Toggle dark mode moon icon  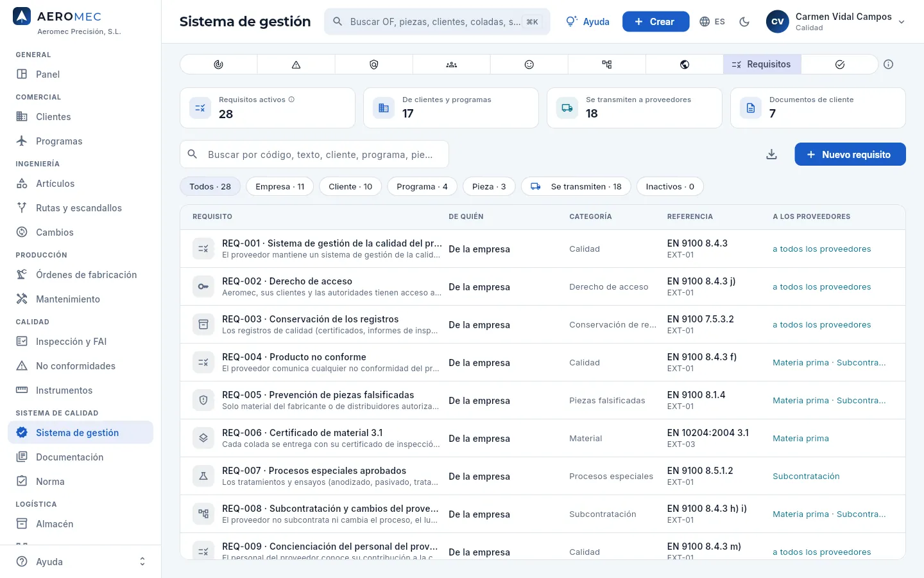tap(744, 22)
